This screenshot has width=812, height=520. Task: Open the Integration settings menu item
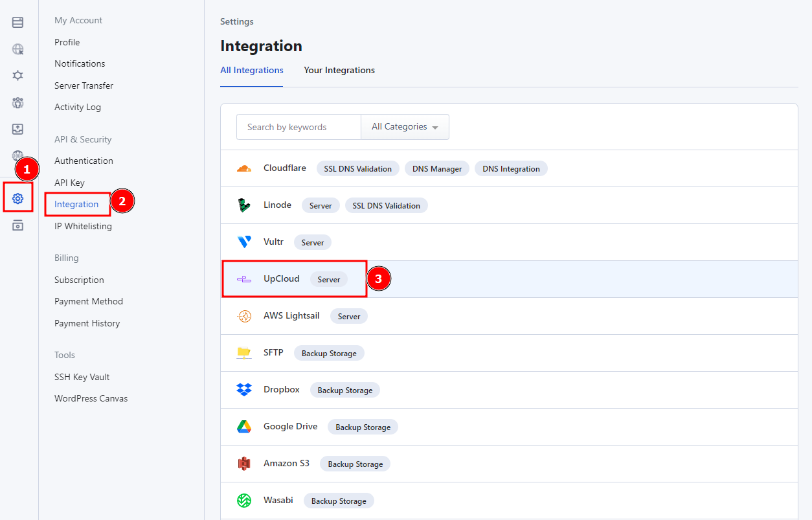[76, 204]
